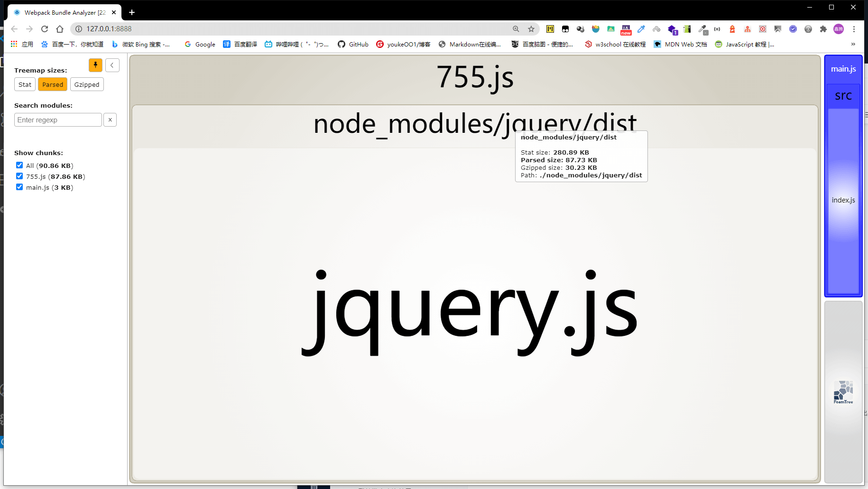
Task: Open the purple profile avatar
Action: click(x=839, y=29)
